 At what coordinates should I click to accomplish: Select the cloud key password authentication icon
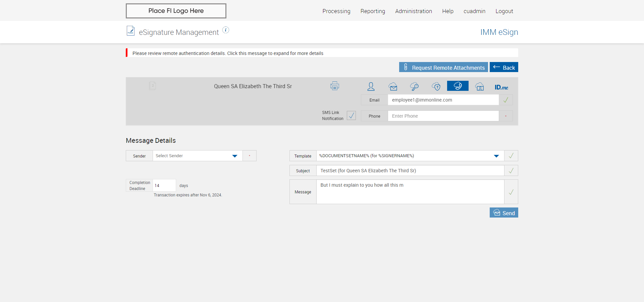click(x=414, y=86)
